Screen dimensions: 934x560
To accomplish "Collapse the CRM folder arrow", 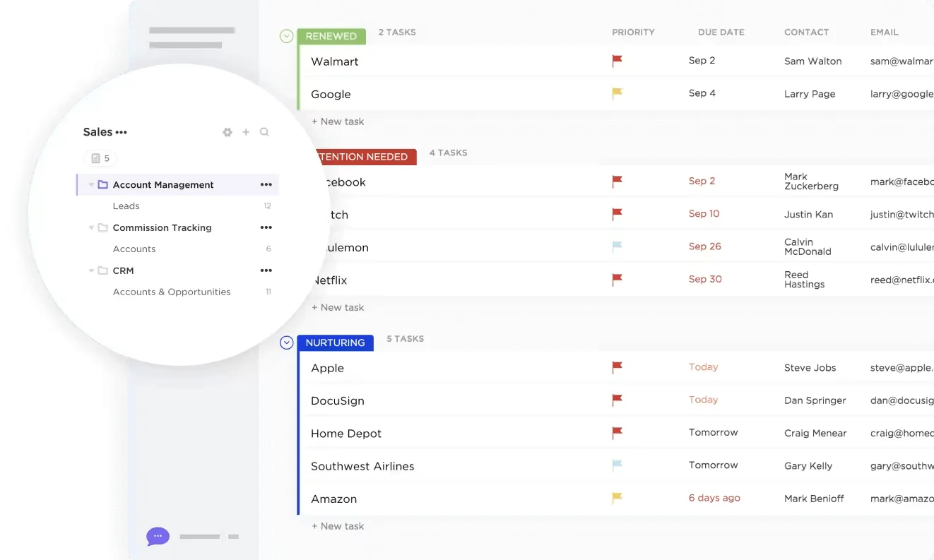I will (91, 270).
